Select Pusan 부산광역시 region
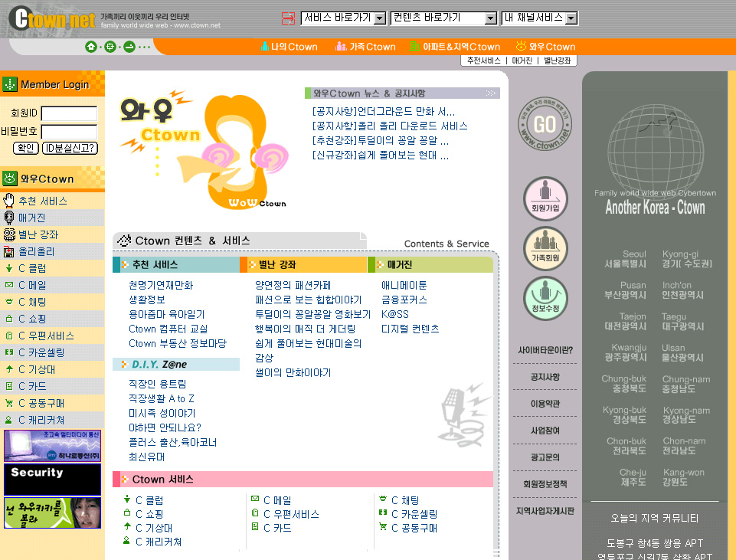 pyautogui.click(x=625, y=290)
